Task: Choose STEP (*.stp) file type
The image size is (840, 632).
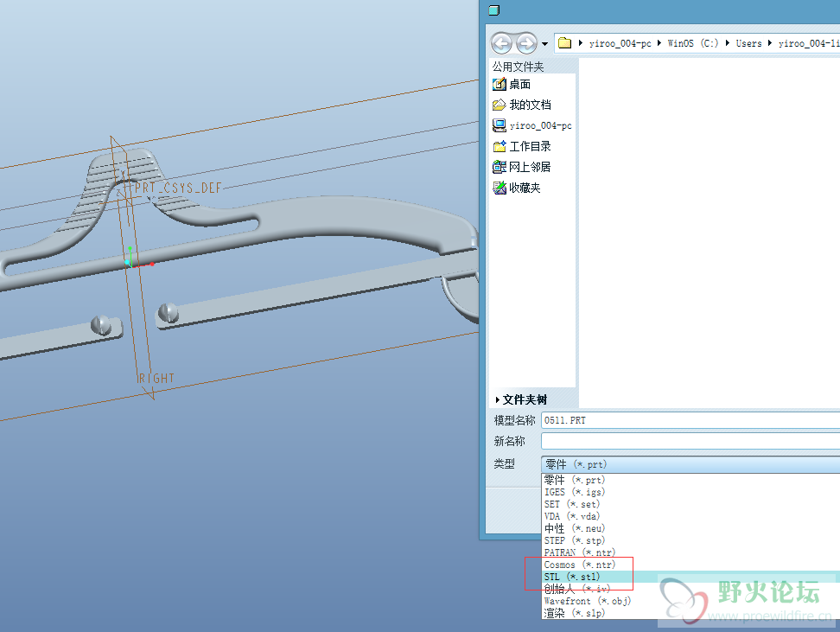Action: point(573,540)
